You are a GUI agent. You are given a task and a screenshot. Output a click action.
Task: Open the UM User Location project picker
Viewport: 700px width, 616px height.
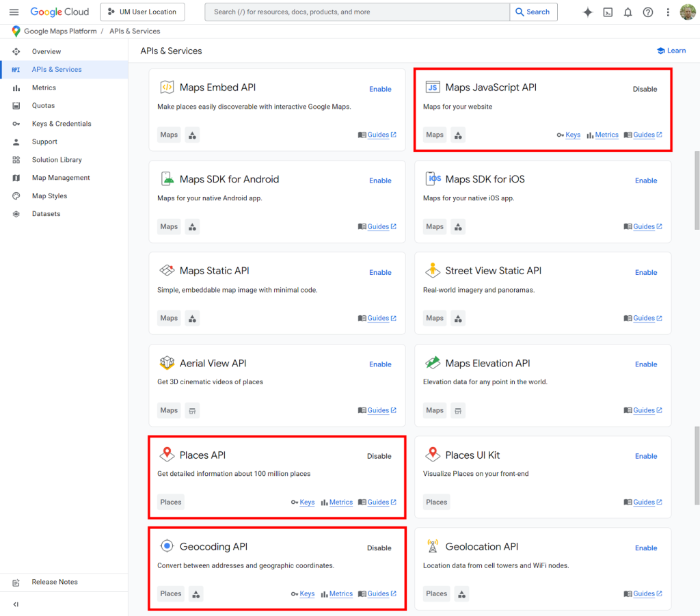click(142, 12)
